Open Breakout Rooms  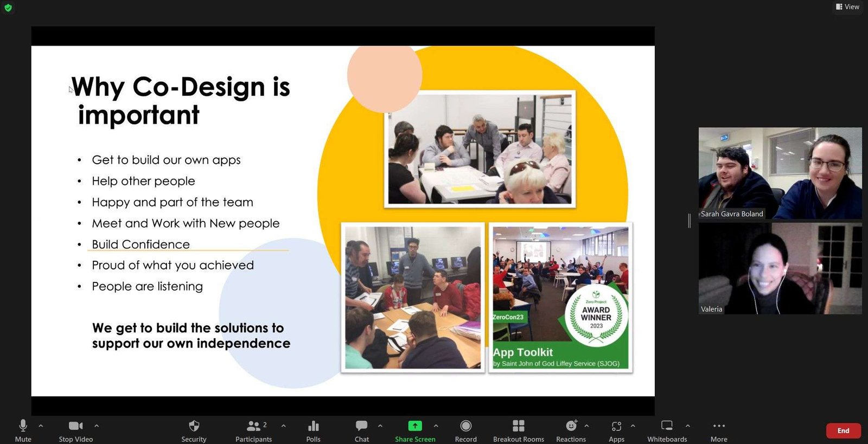coord(519,430)
